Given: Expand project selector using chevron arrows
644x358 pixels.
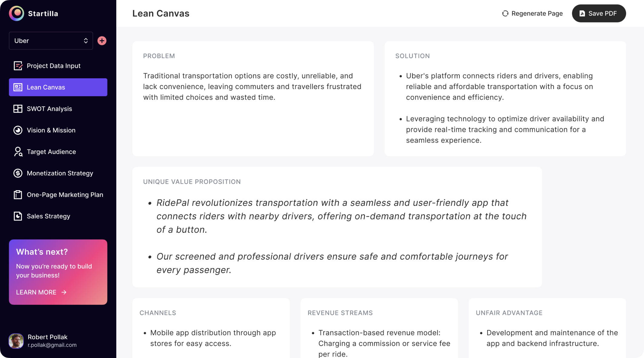Looking at the screenshot, I should click(x=86, y=41).
